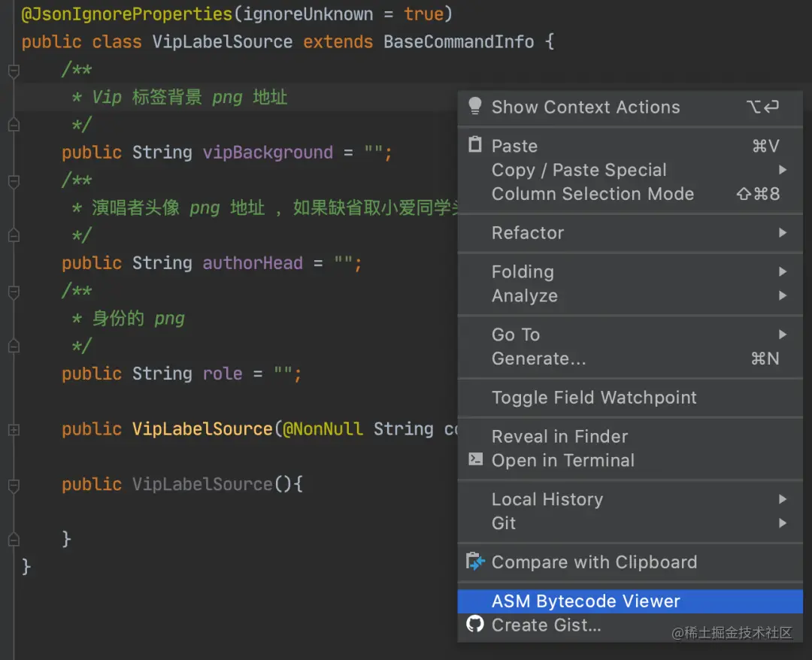Click the submenu arrow beside Analyze
Viewport: 812px width, 660px height.
pos(783,295)
